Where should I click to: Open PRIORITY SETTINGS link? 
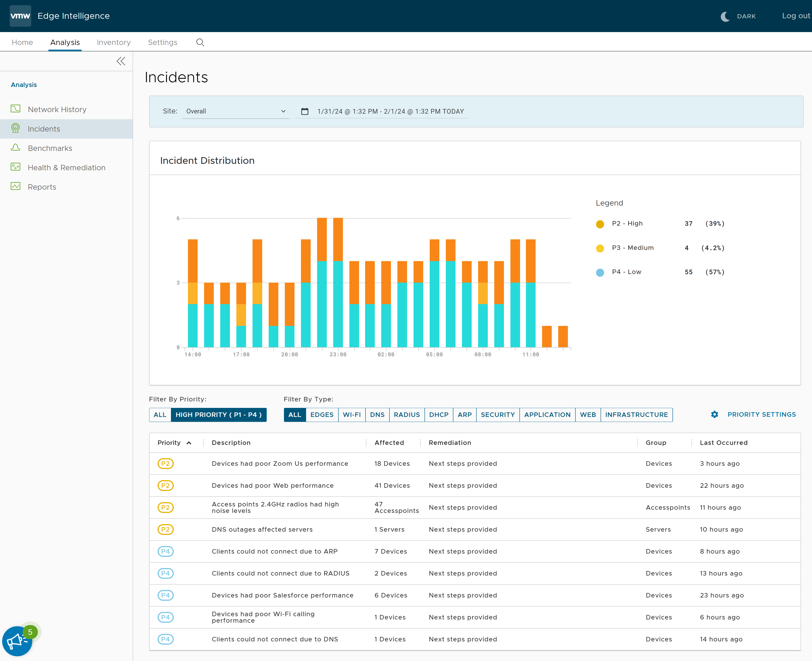coord(761,414)
